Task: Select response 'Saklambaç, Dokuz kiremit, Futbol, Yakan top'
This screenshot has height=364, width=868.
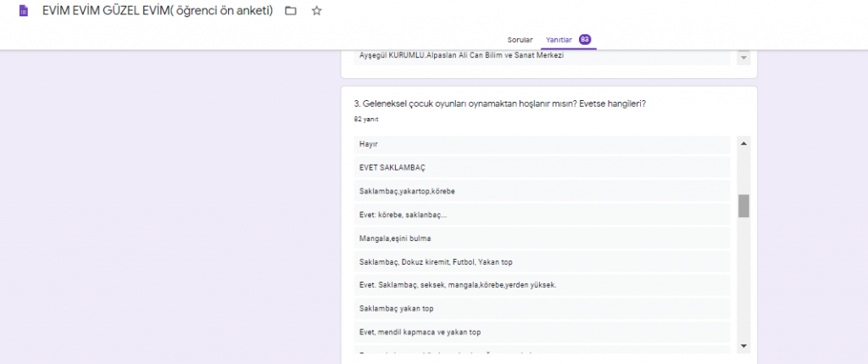Action: coord(542,262)
